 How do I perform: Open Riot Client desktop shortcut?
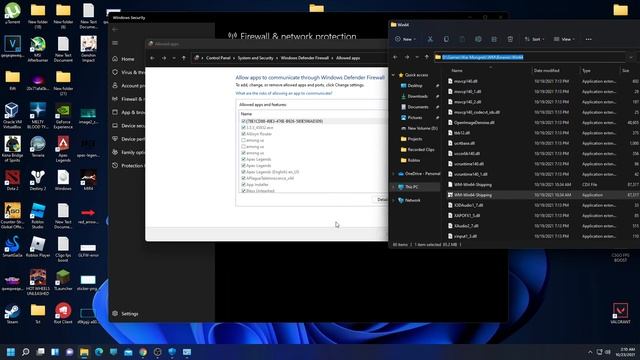(63, 314)
